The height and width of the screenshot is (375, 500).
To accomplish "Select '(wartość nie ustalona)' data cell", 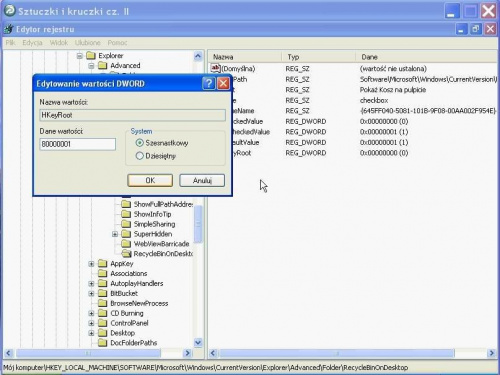I will click(x=393, y=69).
